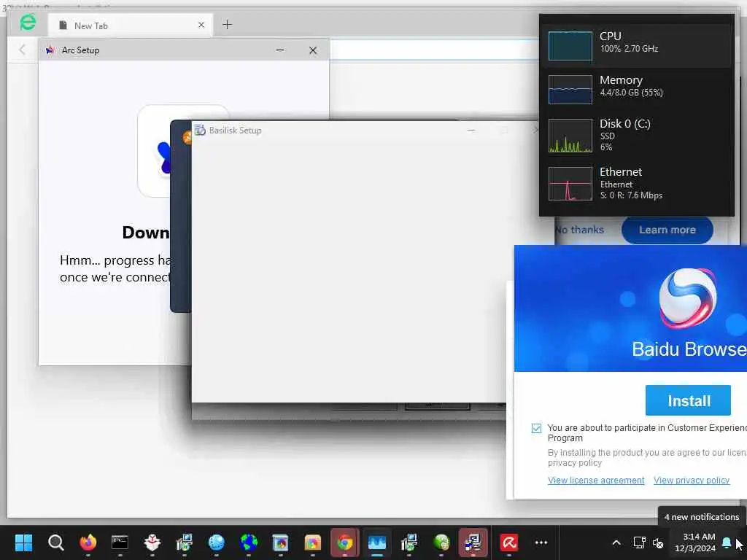The image size is (747, 560).
Task: Open Task Manager from the taskbar
Action: [377, 542]
